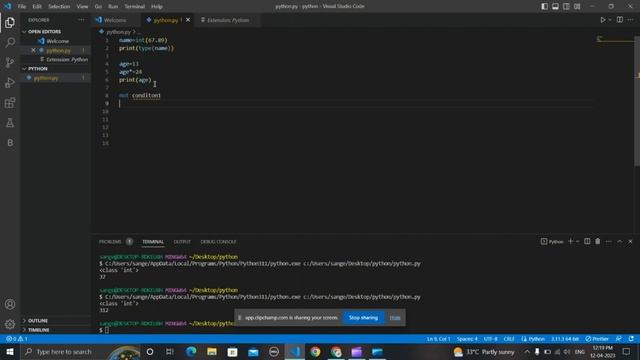
Task: Close the python.py editor tab
Action: (x=188, y=20)
